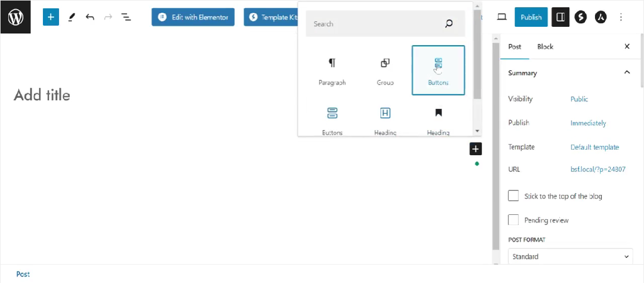Open the three-dot Options menu
644x283 pixels.
[621, 17]
